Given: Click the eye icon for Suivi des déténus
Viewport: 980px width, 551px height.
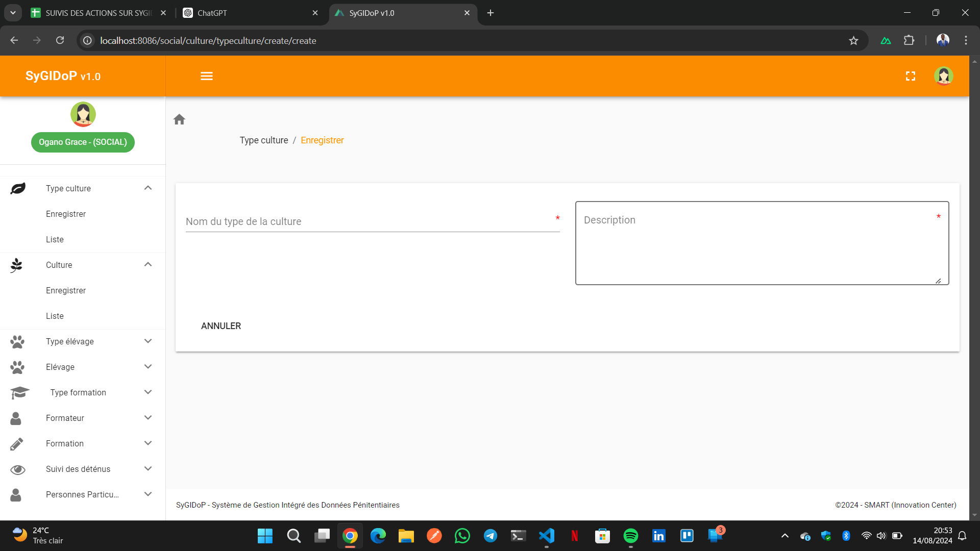Looking at the screenshot, I should coord(17,469).
